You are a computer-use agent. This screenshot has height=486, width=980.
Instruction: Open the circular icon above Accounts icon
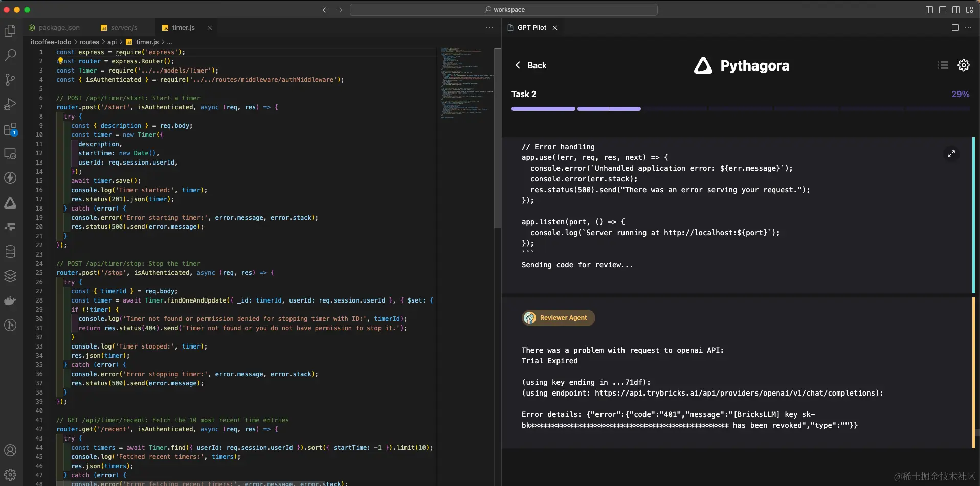click(x=10, y=325)
